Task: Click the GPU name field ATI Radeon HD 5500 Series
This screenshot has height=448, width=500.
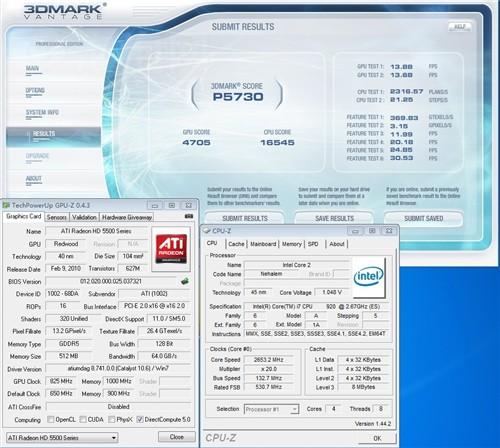Action: (x=96, y=231)
